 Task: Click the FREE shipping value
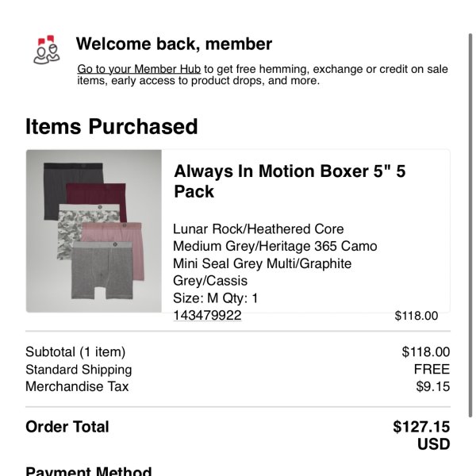(432, 370)
